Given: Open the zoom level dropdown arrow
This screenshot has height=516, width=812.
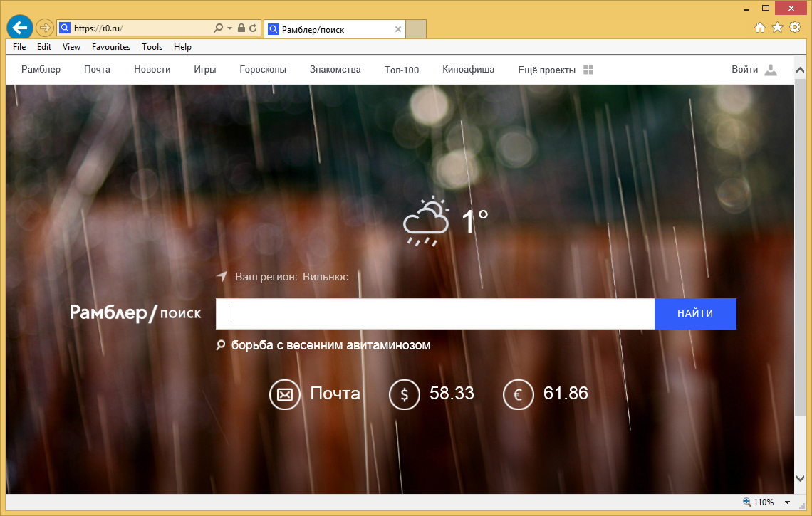Looking at the screenshot, I should [x=787, y=502].
